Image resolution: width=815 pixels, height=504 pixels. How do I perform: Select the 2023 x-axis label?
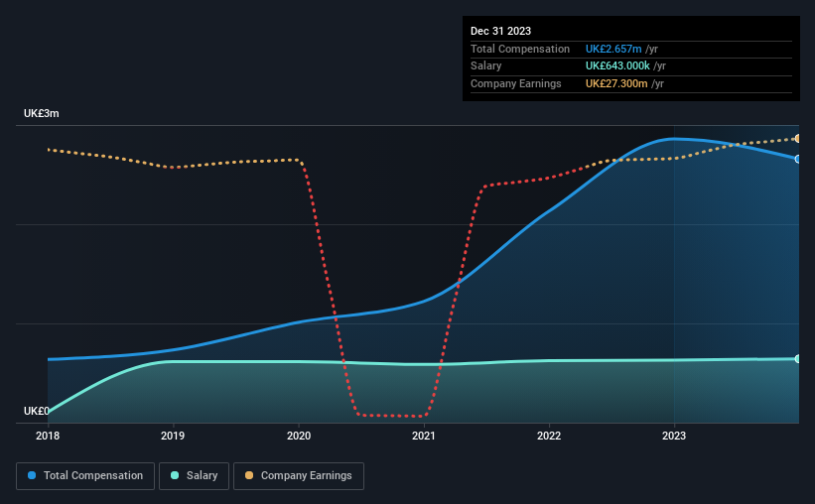(x=674, y=436)
